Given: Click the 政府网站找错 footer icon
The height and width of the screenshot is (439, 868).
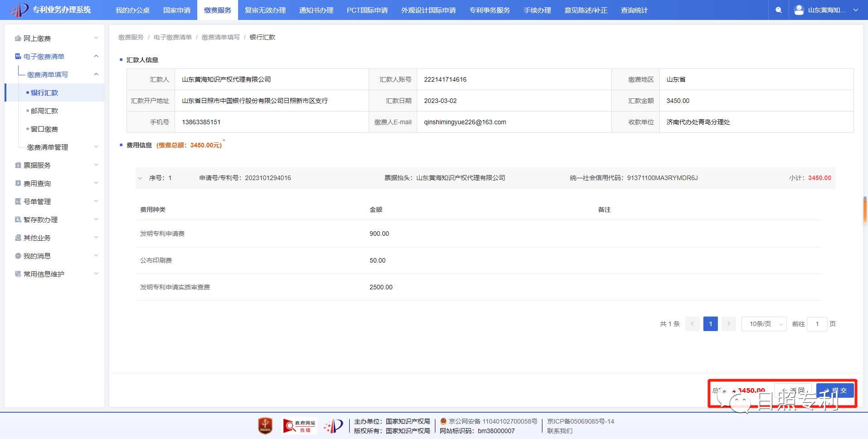Looking at the screenshot, I should pyautogui.click(x=299, y=426).
